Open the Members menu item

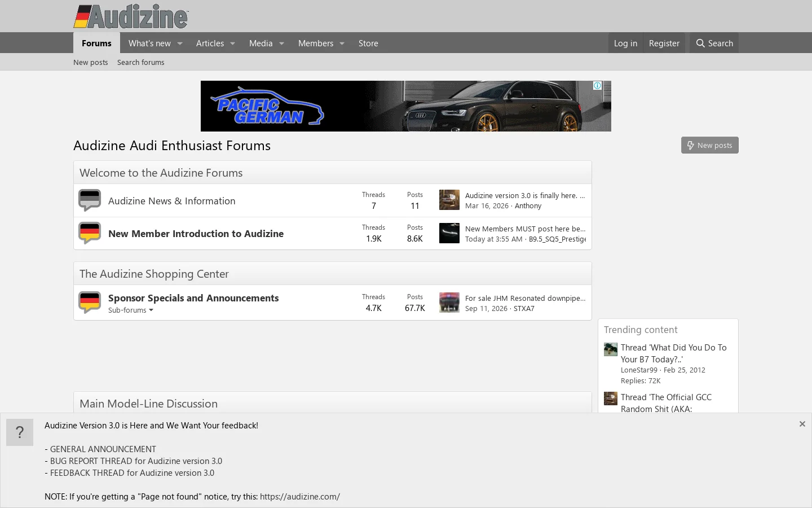click(x=316, y=43)
